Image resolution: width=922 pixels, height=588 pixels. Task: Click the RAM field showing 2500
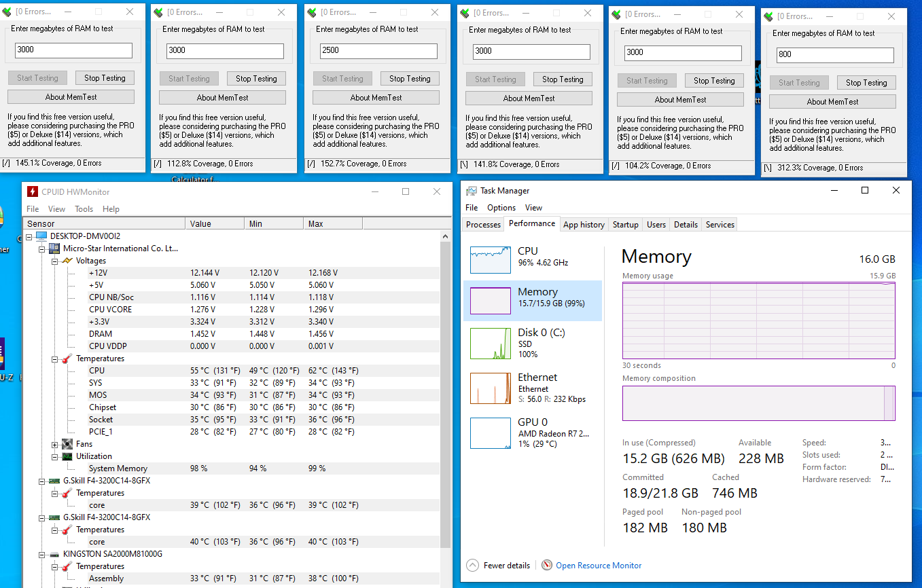[378, 51]
